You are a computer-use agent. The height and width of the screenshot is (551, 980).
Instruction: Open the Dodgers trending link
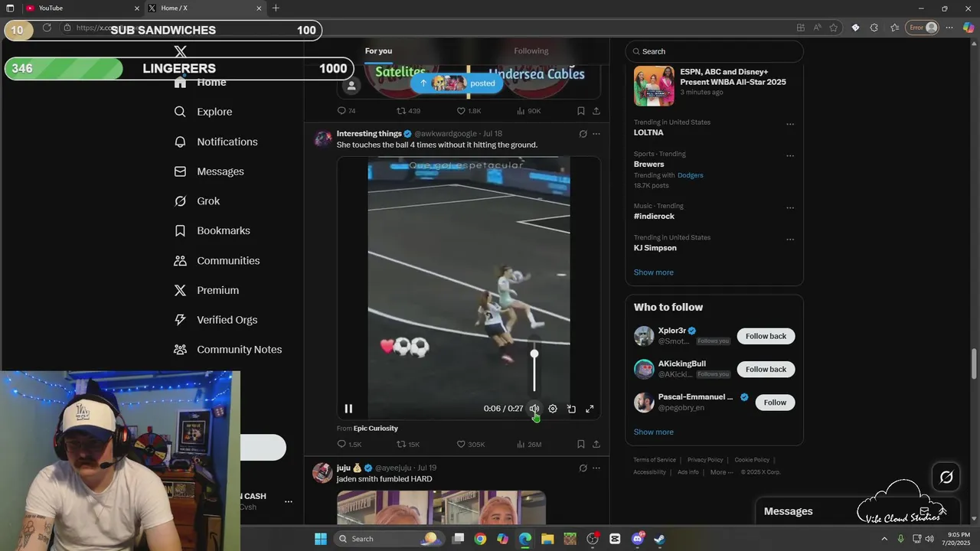690,175
